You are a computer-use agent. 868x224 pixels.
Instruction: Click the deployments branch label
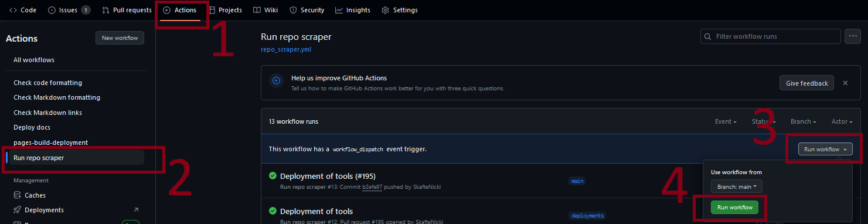pyautogui.click(x=587, y=216)
